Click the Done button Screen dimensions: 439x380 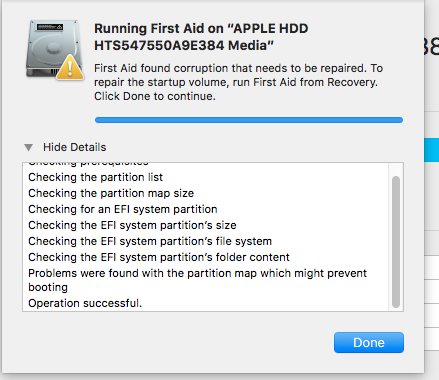[369, 342]
